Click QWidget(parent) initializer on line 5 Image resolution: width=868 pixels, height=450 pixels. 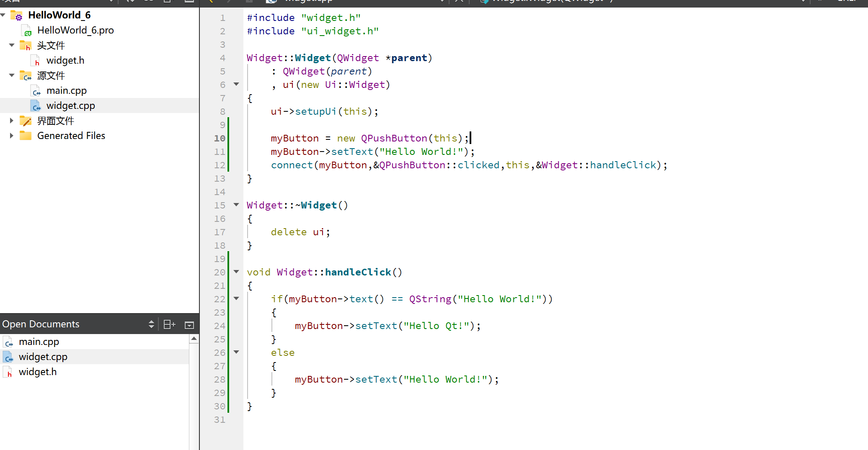pos(328,71)
